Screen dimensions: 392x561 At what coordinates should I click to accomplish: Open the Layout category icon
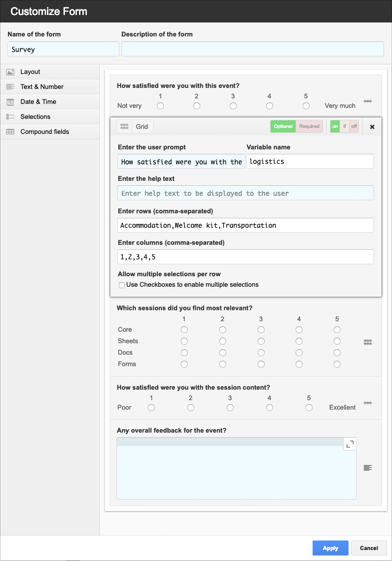tap(10, 72)
